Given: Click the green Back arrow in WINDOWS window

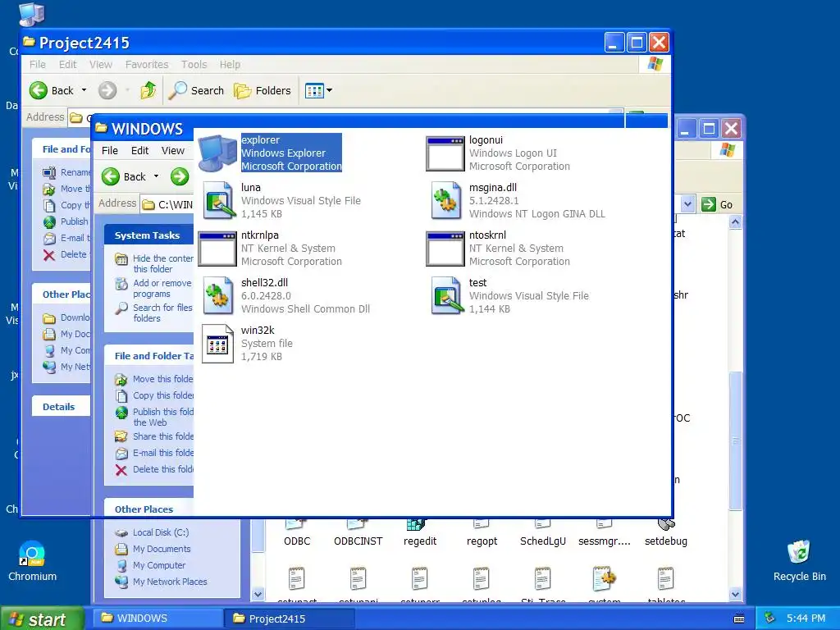Looking at the screenshot, I should [111, 176].
